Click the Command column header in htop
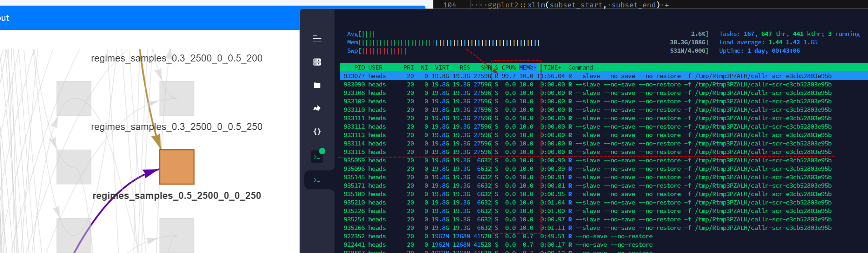Image resolution: width=868 pixels, height=253 pixels. [581, 67]
